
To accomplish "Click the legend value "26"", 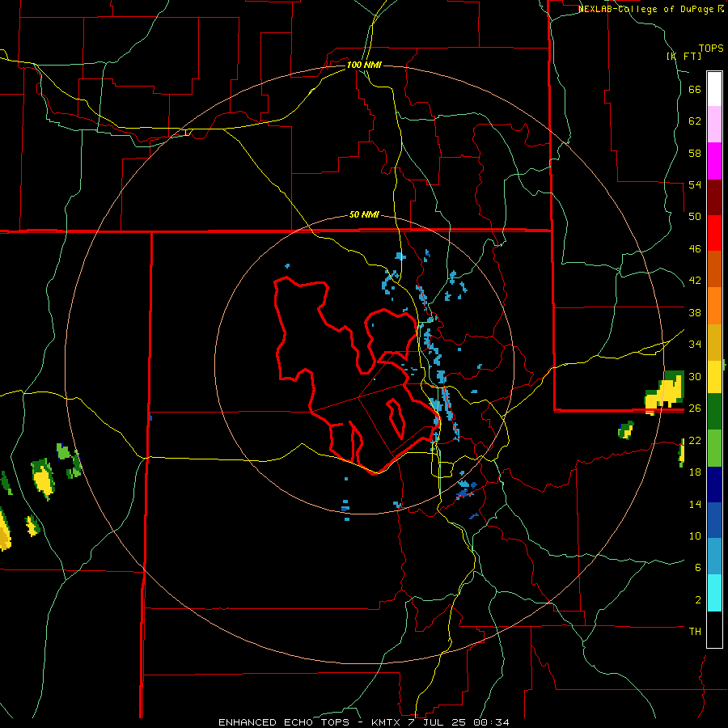I will pyautogui.click(x=695, y=408).
